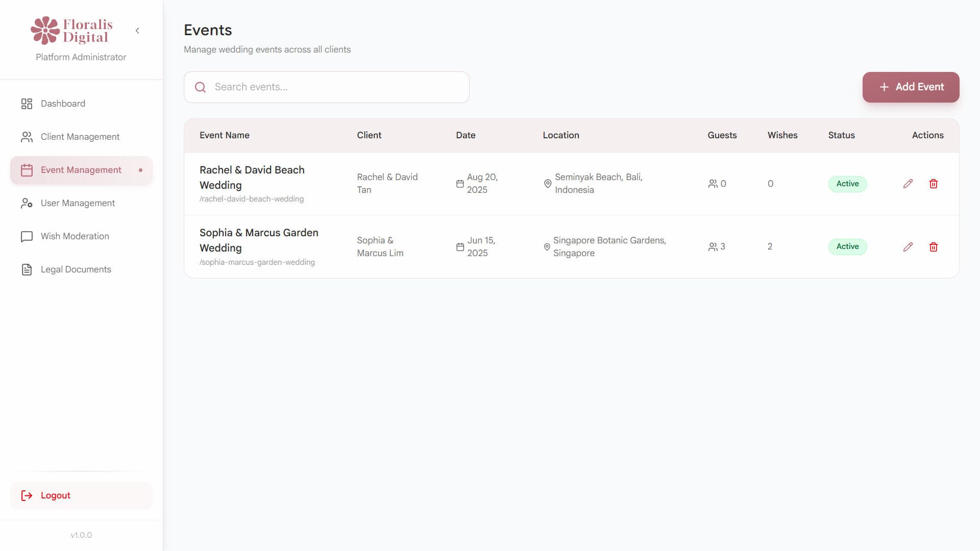Add a new event with Add Event
The width and height of the screenshot is (980, 551).
[911, 87]
